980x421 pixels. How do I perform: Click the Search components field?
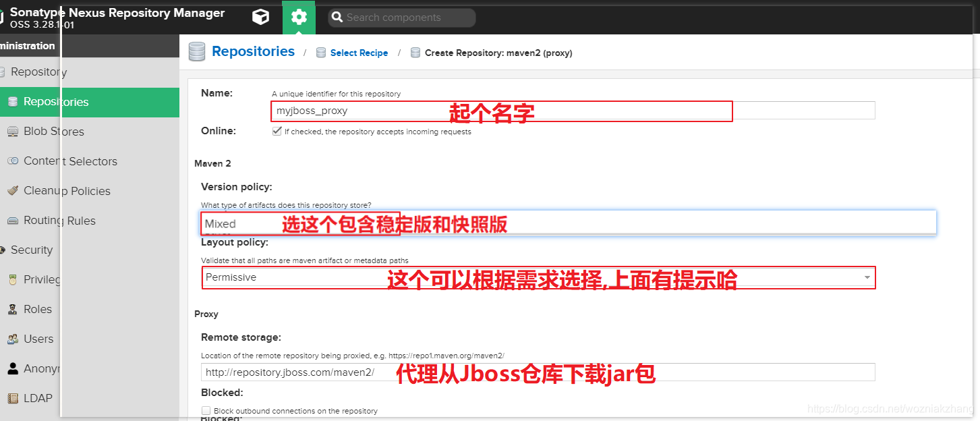coord(402,18)
